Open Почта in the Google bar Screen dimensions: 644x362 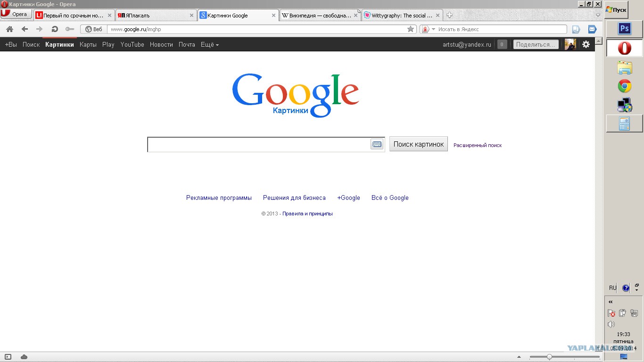coord(187,45)
